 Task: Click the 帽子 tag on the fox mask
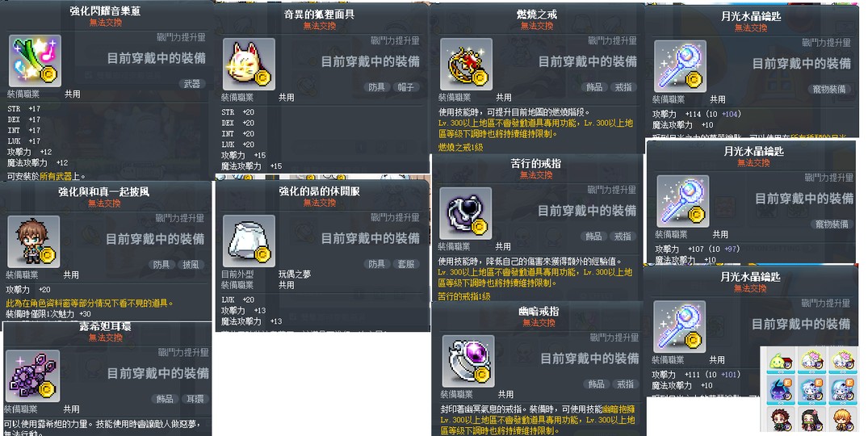pyautogui.click(x=405, y=87)
